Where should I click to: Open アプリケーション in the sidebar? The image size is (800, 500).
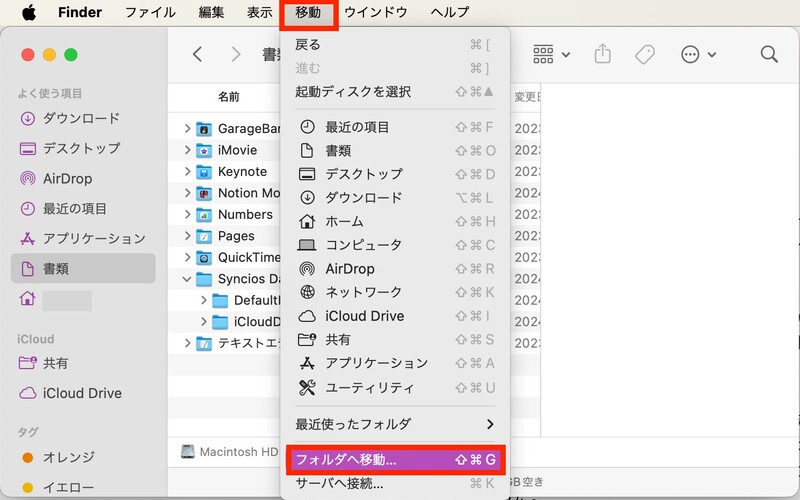pyautogui.click(x=83, y=238)
